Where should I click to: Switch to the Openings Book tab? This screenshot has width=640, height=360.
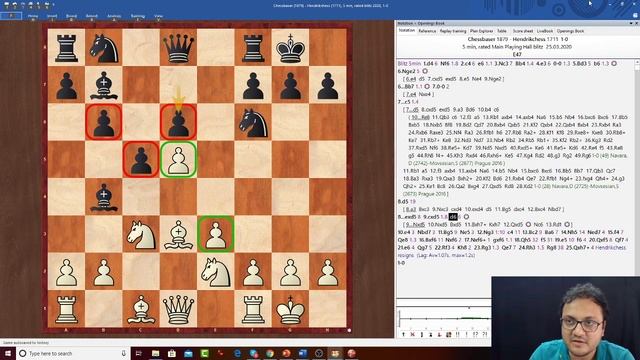pyautogui.click(x=570, y=31)
